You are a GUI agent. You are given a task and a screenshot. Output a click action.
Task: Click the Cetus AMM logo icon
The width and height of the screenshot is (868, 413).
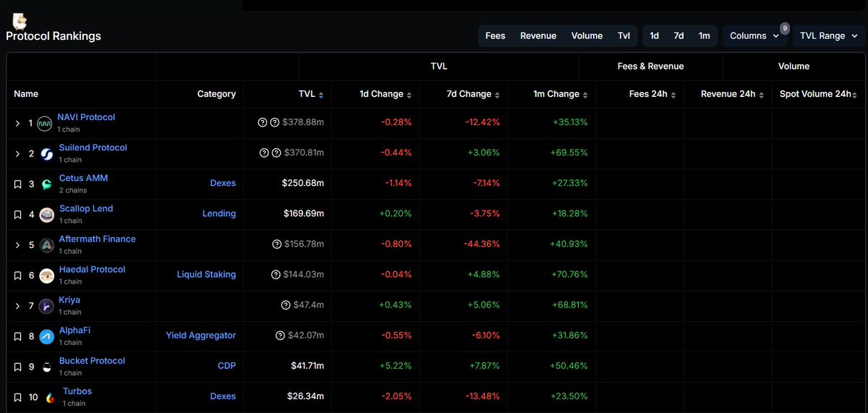click(46, 184)
